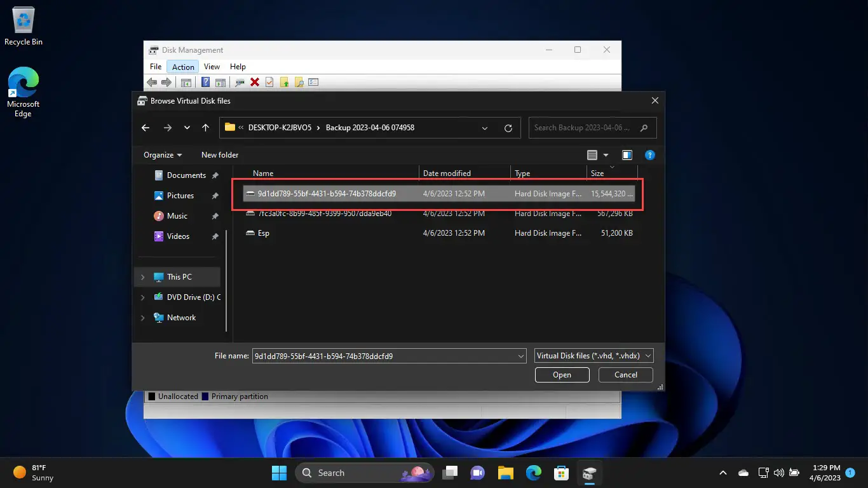The image size is (868, 488).
Task: Open View menu in Disk Management
Action: point(212,67)
